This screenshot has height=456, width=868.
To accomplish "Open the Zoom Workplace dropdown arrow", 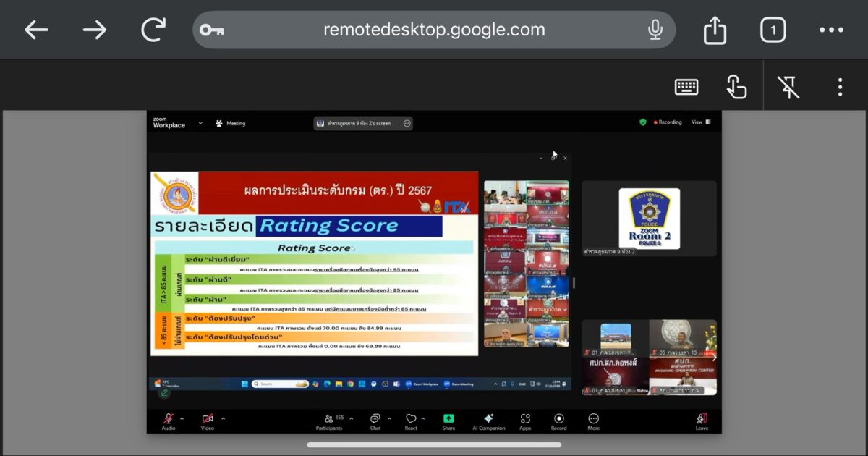I will tap(200, 123).
